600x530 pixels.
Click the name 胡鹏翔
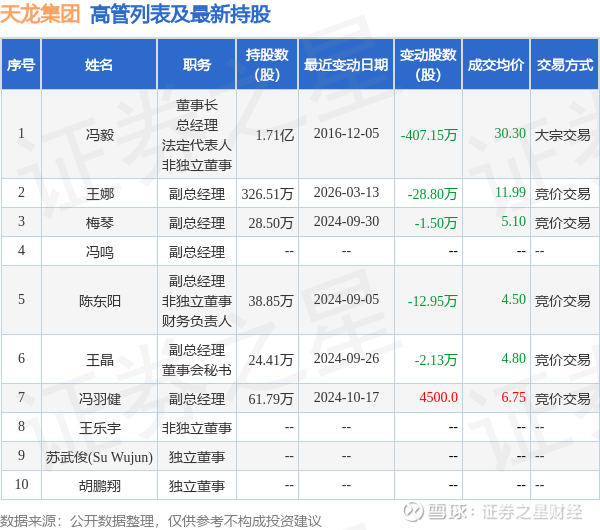pos(99,486)
